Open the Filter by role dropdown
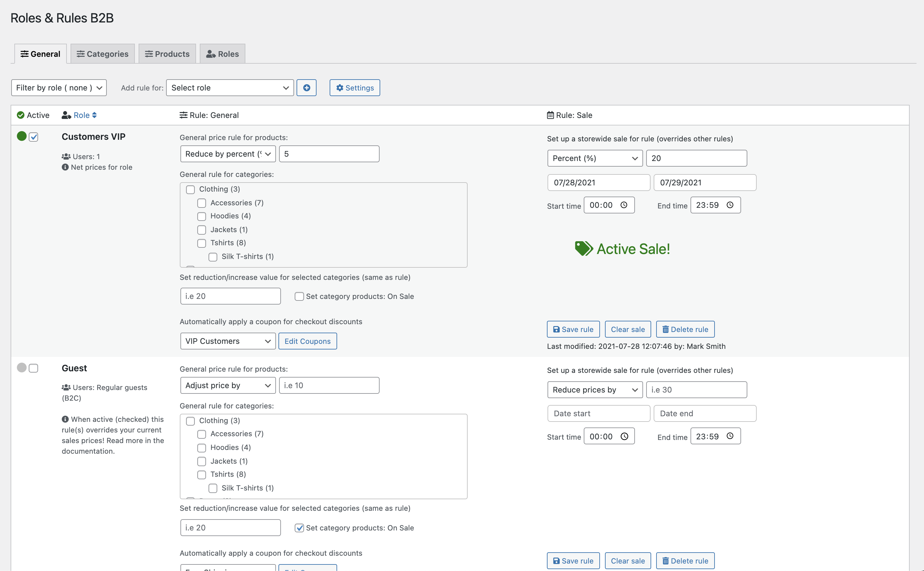The height and width of the screenshot is (571, 924). [59, 88]
